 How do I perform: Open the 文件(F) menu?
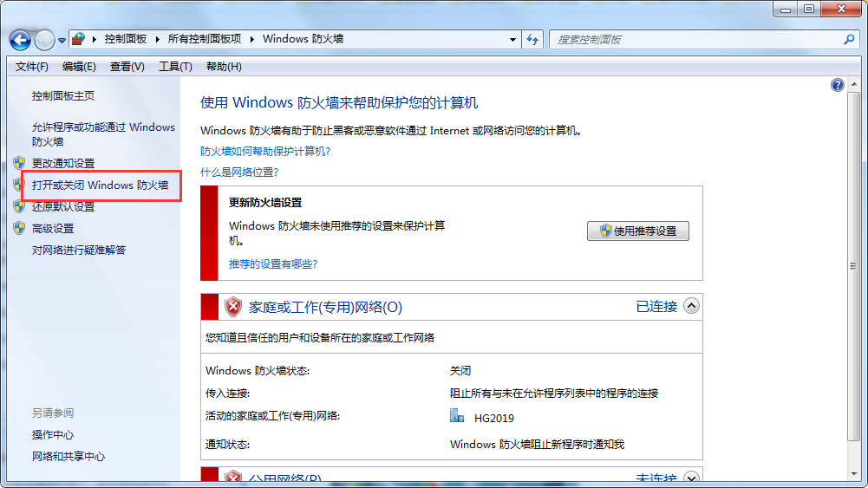pos(31,67)
